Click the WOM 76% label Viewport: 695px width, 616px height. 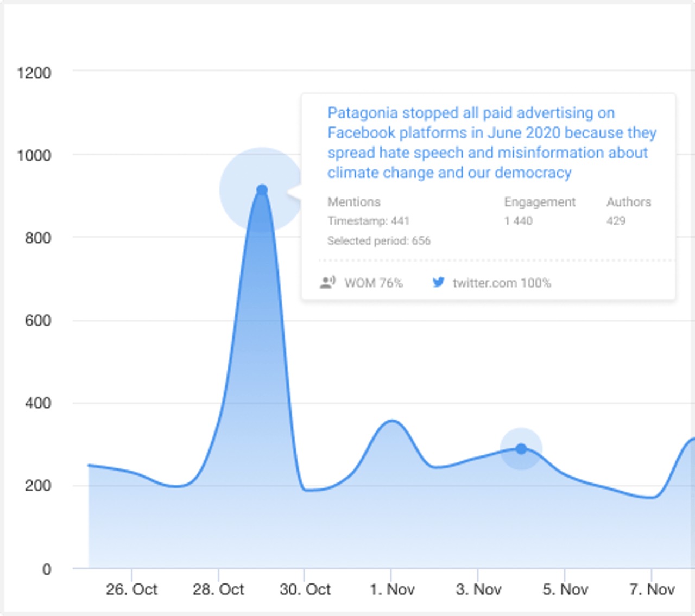tap(374, 283)
